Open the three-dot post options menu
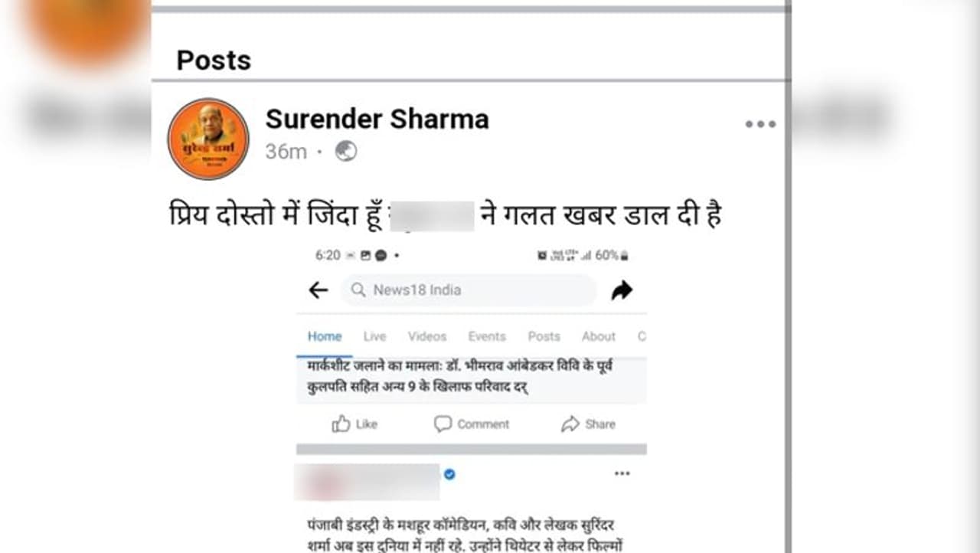 [x=760, y=124]
